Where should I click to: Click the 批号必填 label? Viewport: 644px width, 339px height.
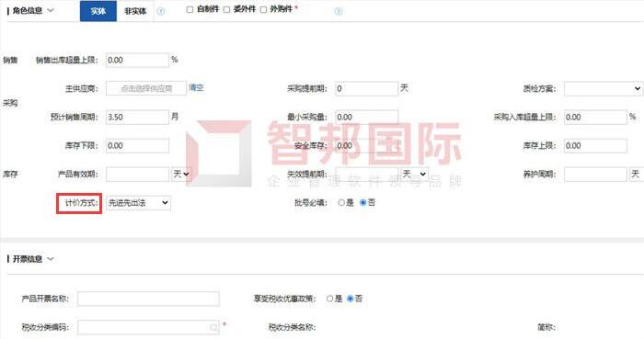(311, 203)
